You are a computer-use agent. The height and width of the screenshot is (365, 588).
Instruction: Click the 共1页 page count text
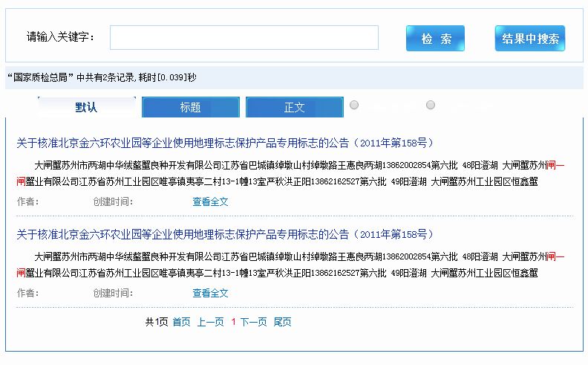click(157, 322)
